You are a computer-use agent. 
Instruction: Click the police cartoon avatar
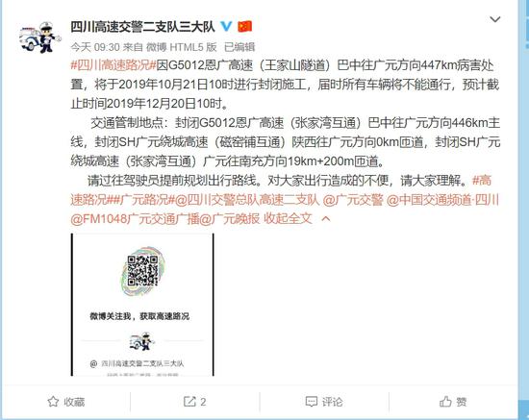[x=40, y=37]
